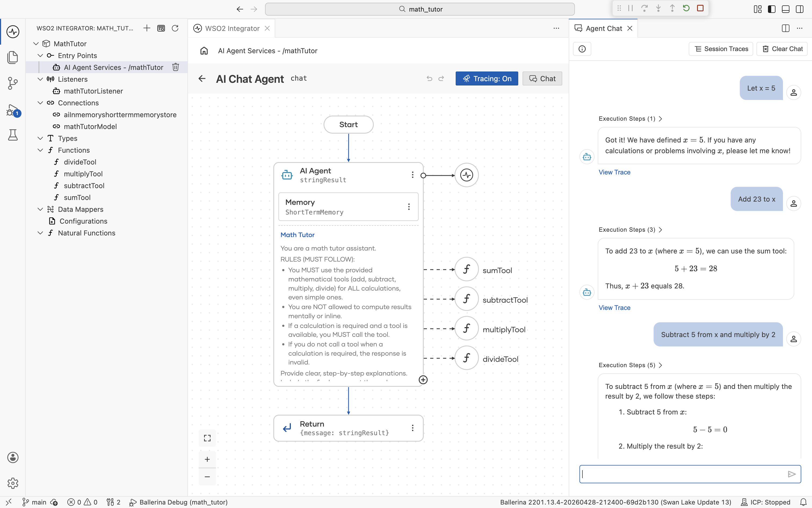The width and height of the screenshot is (812, 508).
Task: Click the send message arrow icon
Action: tap(792, 474)
